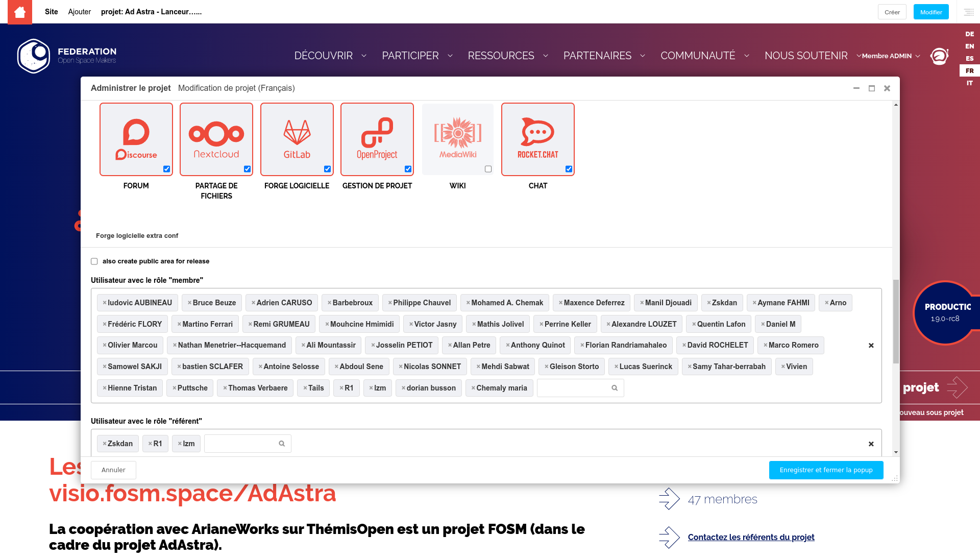The width and height of the screenshot is (980, 560).
Task: Select the MediaWiki tile
Action: [458, 139]
